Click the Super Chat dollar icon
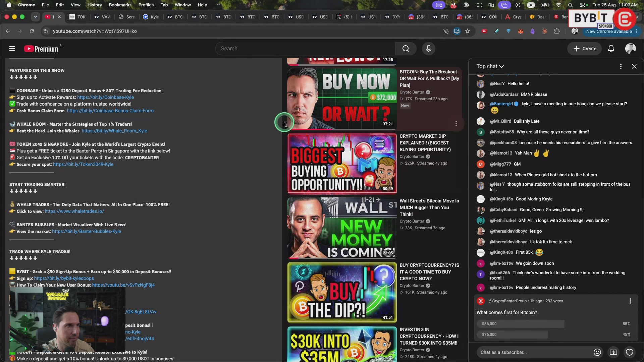Screen dimensions: 644x362 pyautogui.click(x=613, y=352)
